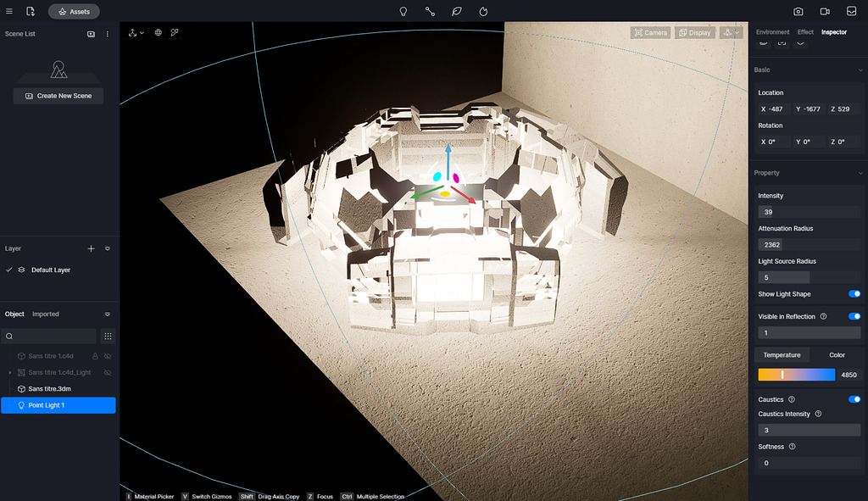The width and height of the screenshot is (868, 501).
Task: Switch to the Environment tab
Action: click(x=772, y=31)
